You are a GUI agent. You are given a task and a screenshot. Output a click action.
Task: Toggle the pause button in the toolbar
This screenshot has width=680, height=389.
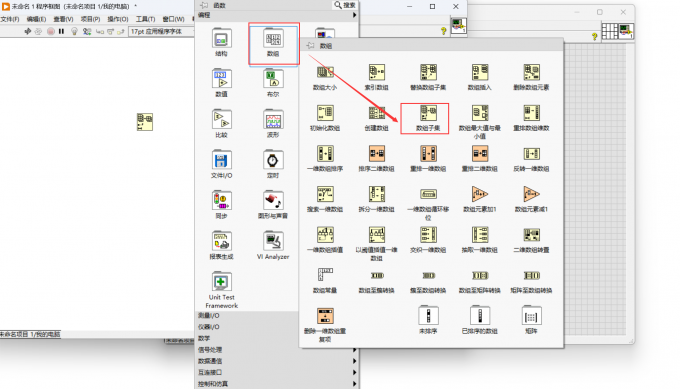pyautogui.click(x=62, y=31)
